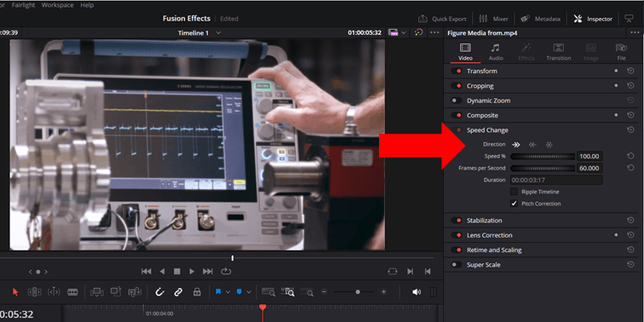
Task: Click the loop playback button
Action: click(x=226, y=272)
